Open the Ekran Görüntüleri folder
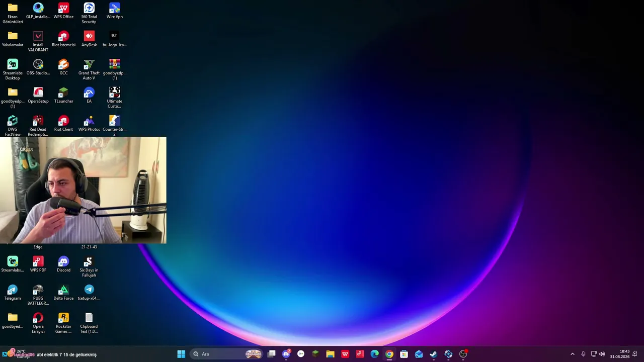 (13, 13)
